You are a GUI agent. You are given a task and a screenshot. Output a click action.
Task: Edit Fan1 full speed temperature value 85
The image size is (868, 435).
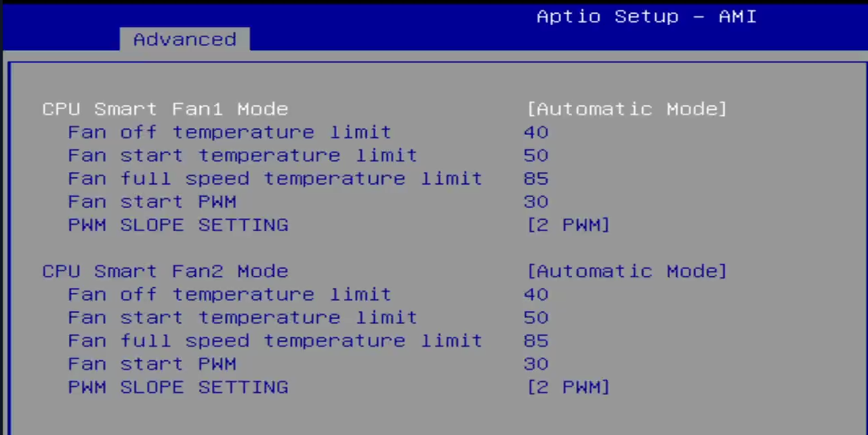tap(536, 179)
